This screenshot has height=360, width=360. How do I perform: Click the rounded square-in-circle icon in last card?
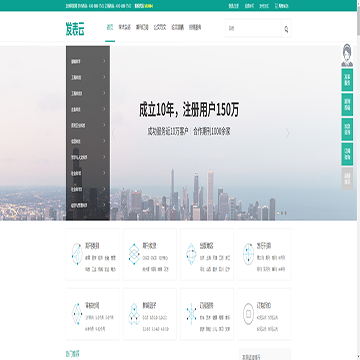(x=248, y=314)
